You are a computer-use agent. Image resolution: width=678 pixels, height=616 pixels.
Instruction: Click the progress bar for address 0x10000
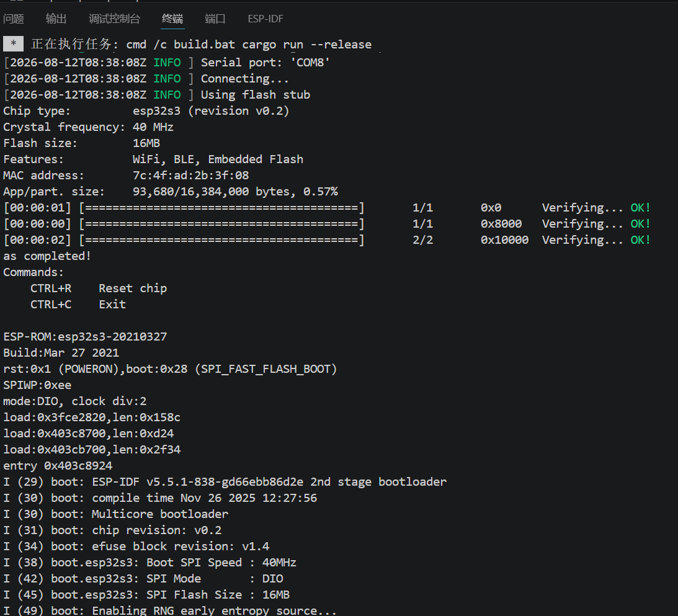pyautogui.click(x=222, y=240)
